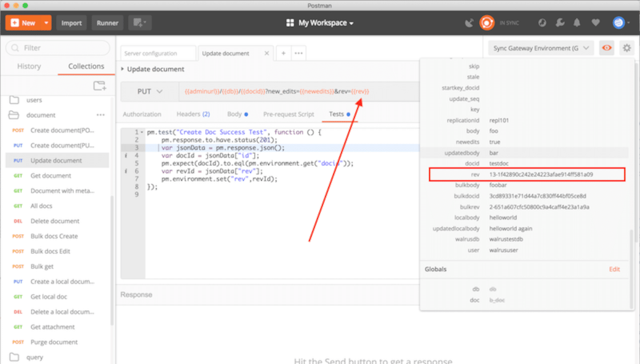
Task: Click the query folder icon
Action: (15, 357)
